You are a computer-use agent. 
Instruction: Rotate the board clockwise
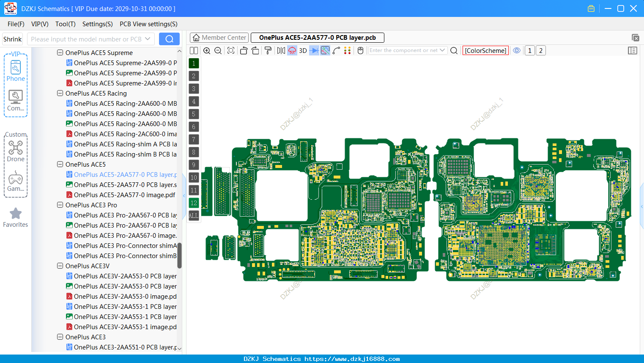click(x=255, y=50)
